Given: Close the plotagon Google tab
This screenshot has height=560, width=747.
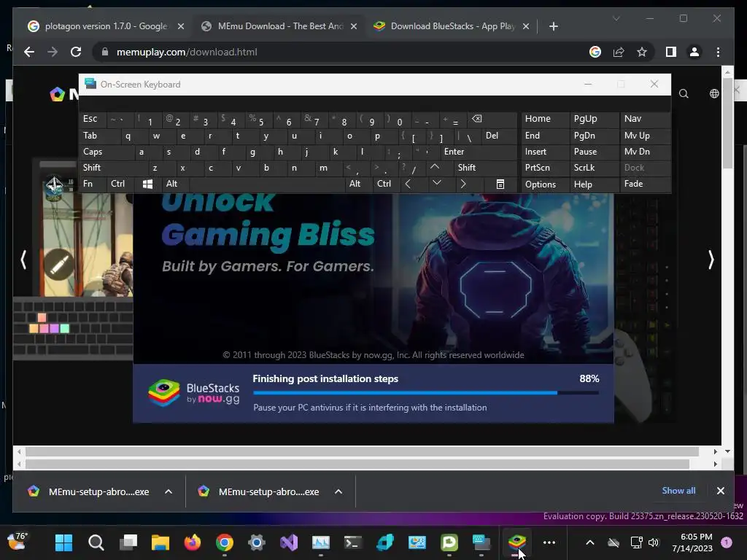Looking at the screenshot, I should pyautogui.click(x=181, y=26).
